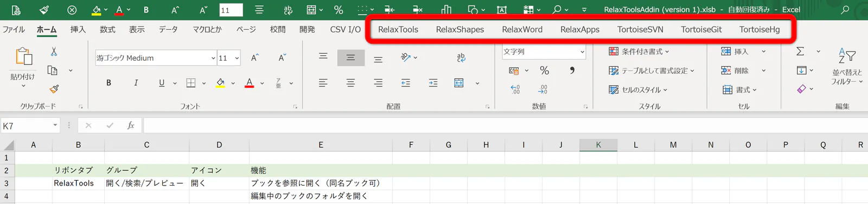Cut selection with the scissors icon
The height and width of the screenshot is (204, 868).
click(x=53, y=52)
